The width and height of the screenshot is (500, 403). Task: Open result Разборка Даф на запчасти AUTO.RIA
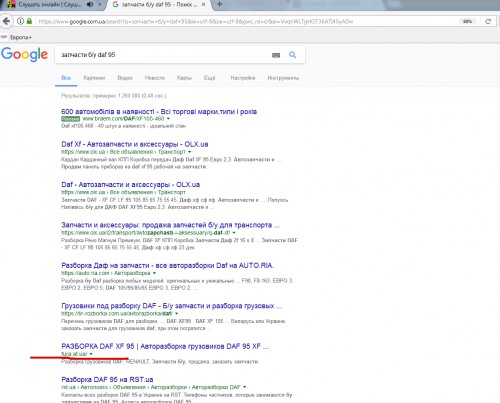168,266
